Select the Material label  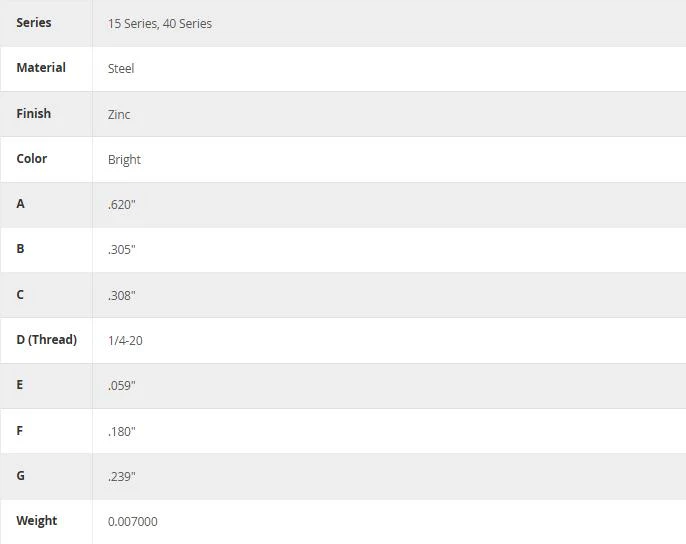click(41, 68)
